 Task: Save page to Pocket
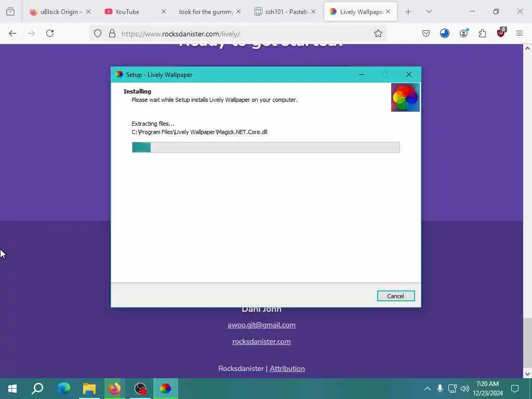(426, 33)
